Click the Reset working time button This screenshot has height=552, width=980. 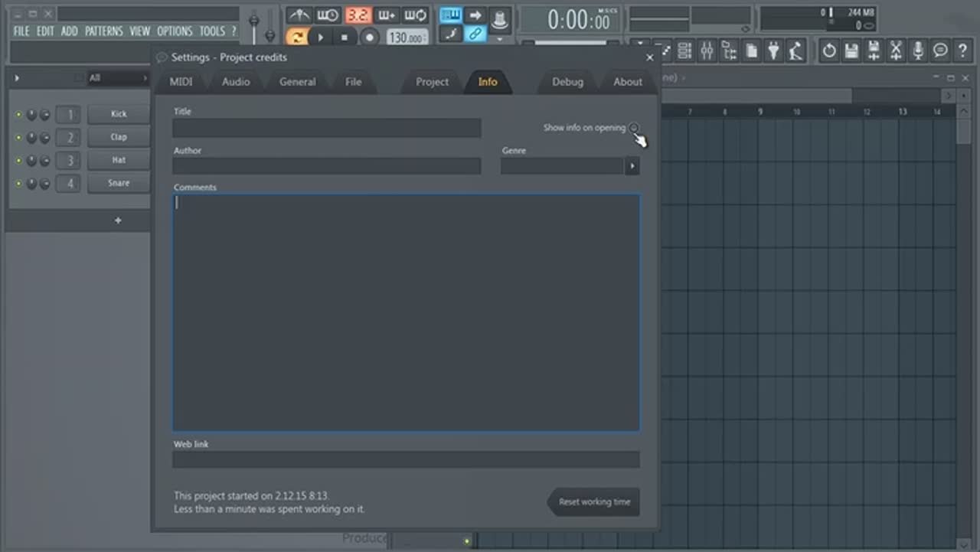point(594,502)
